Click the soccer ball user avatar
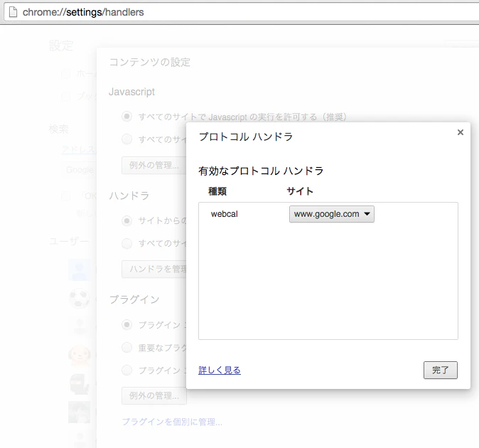Viewport: 479px width, 448px height. click(80, 298)
